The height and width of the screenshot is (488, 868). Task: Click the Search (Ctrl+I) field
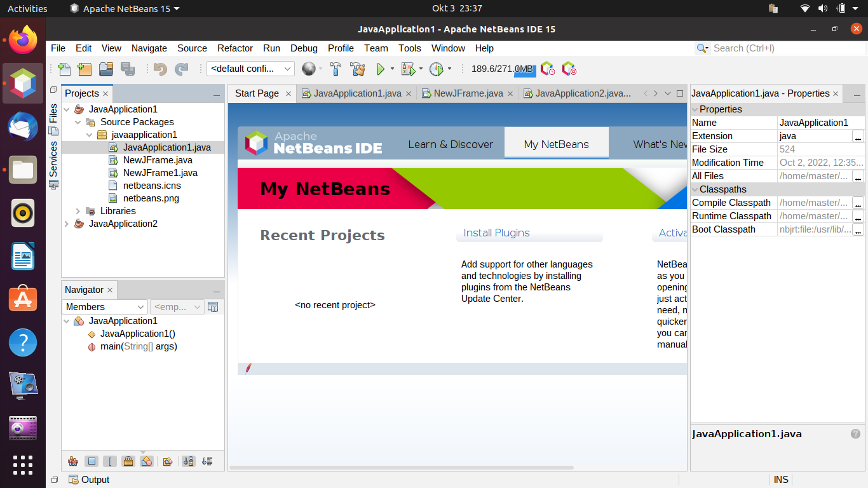(x=789, y=48)
